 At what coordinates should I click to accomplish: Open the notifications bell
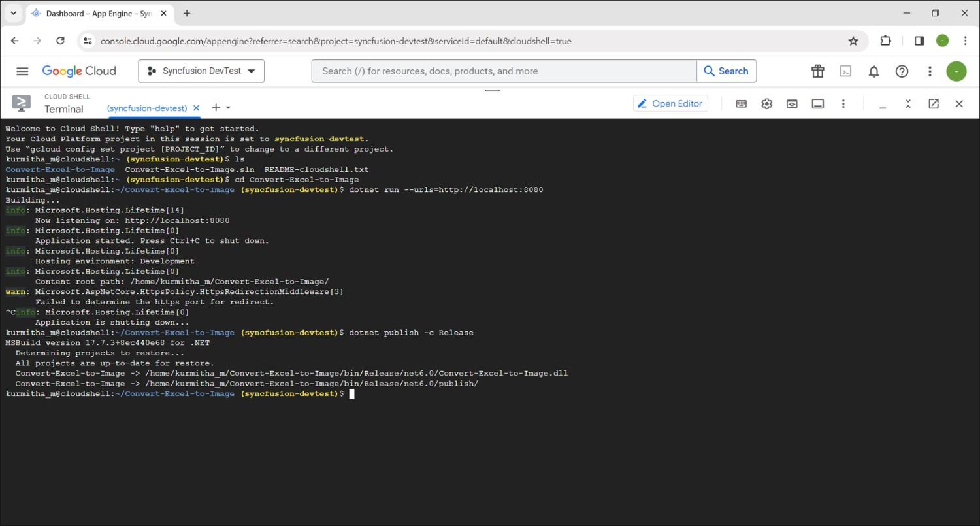pyautogui.click(x=874, y=71)
